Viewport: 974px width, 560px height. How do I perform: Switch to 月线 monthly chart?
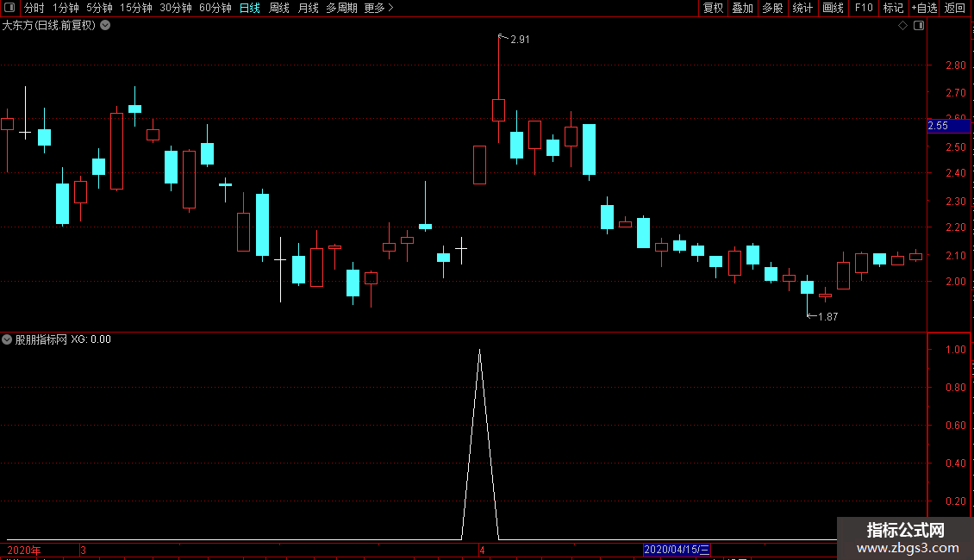tap(308, 8)
